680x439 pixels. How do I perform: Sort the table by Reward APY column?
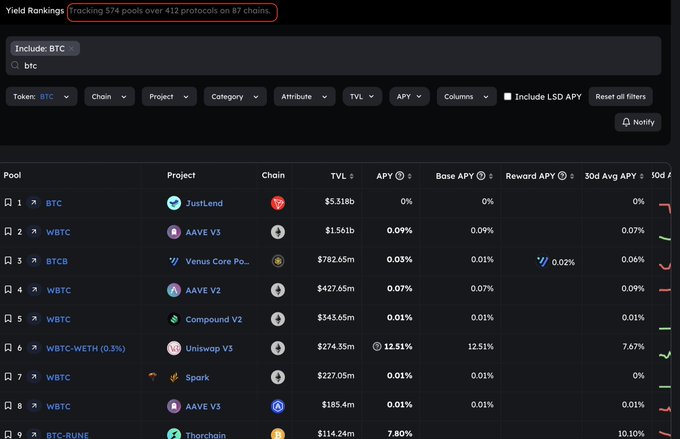tap(572, 176)
